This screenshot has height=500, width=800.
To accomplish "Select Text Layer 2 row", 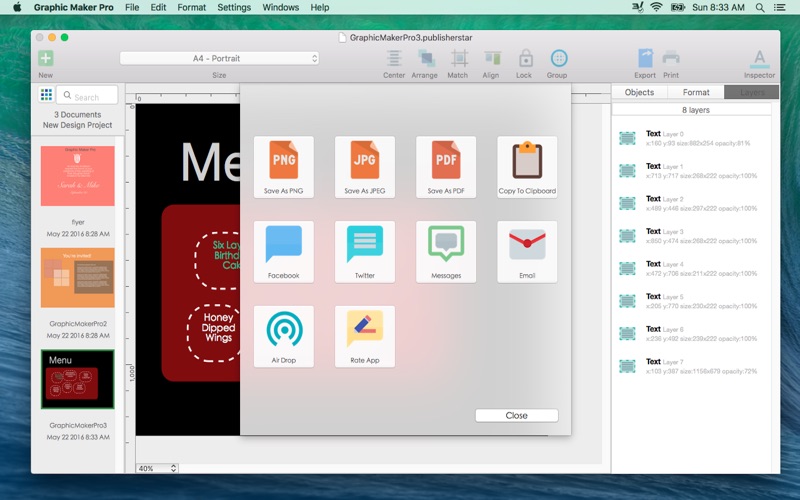I will click(692, 204).
